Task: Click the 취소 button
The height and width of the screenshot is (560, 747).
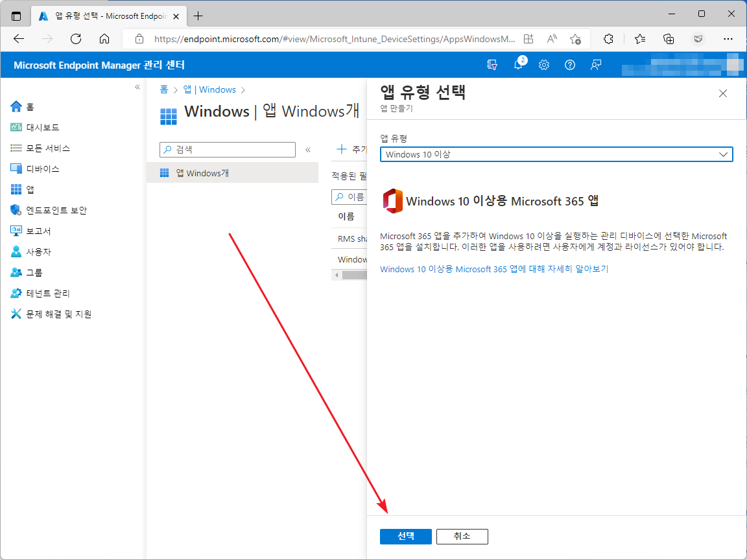Action: (462, 536)
